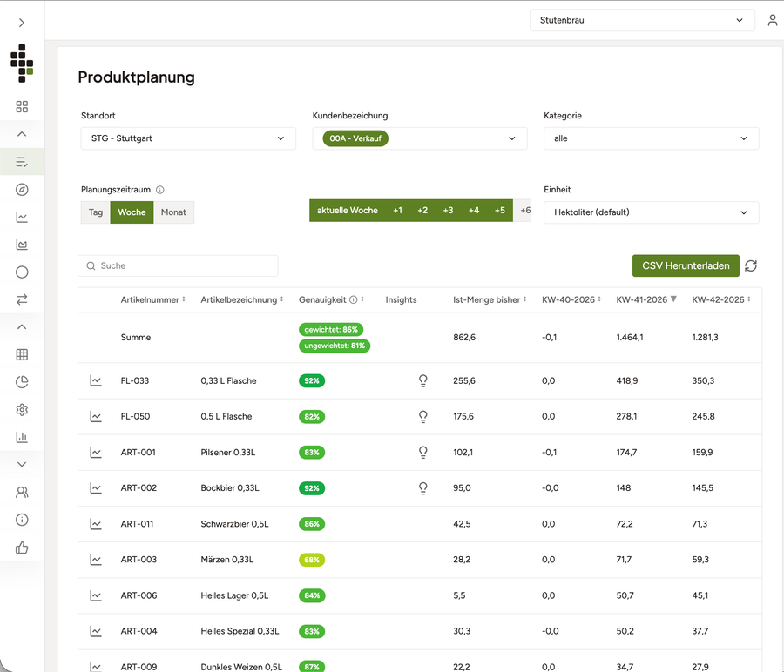Sort by the KW-41-2026 column

646,299
